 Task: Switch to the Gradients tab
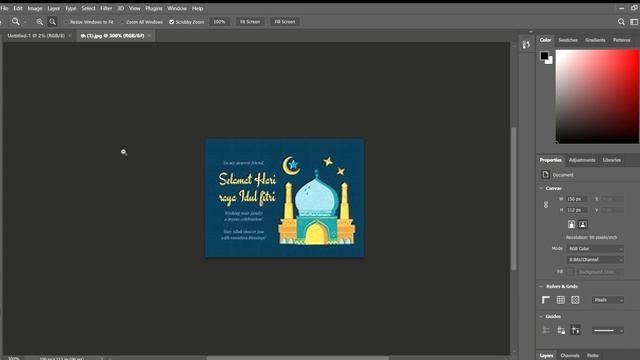tap(595, 40)
